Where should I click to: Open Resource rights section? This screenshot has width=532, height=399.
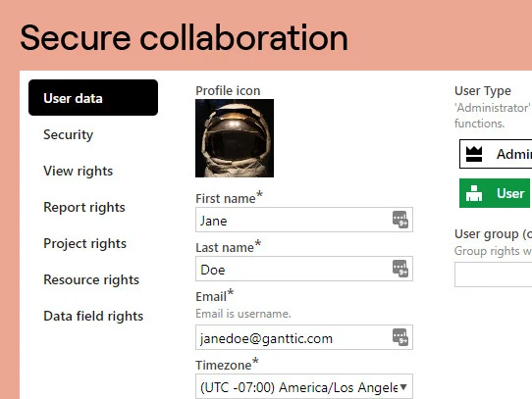coord(91,279)
